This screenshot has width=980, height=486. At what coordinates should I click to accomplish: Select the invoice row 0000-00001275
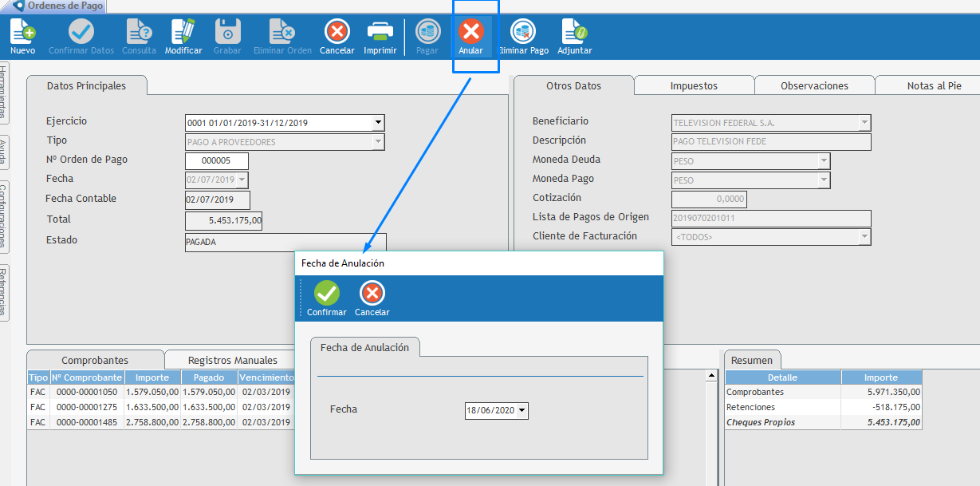coord(86,407)
